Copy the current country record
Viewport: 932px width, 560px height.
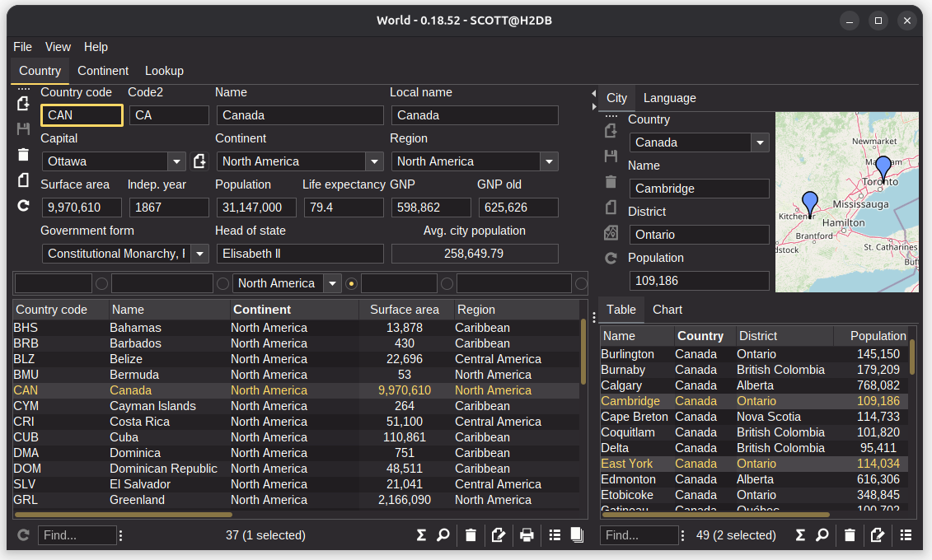[22, 180]
